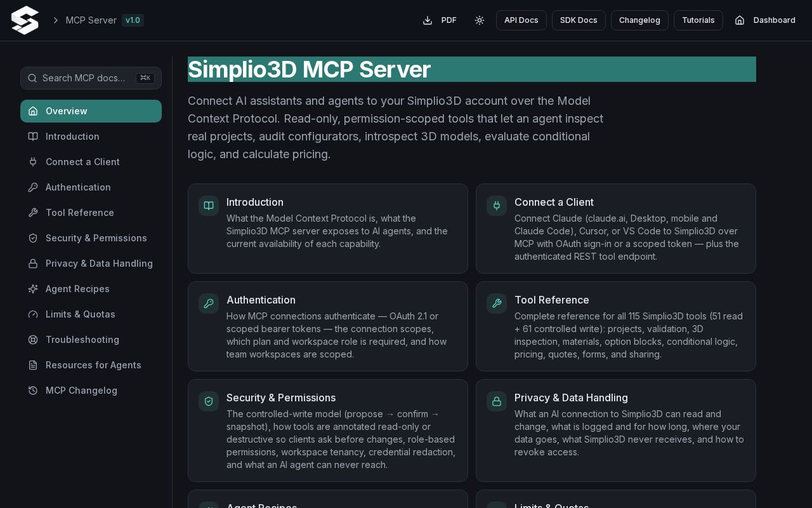The width and height of the screenshot is (812, 508).
Task: Click the Limits & Quotas gauge icon in sidebar
Action: (x=33, y=314)
